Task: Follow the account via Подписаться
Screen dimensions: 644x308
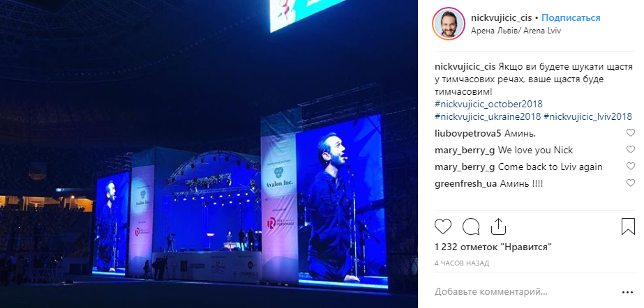Action: point(571,18)
